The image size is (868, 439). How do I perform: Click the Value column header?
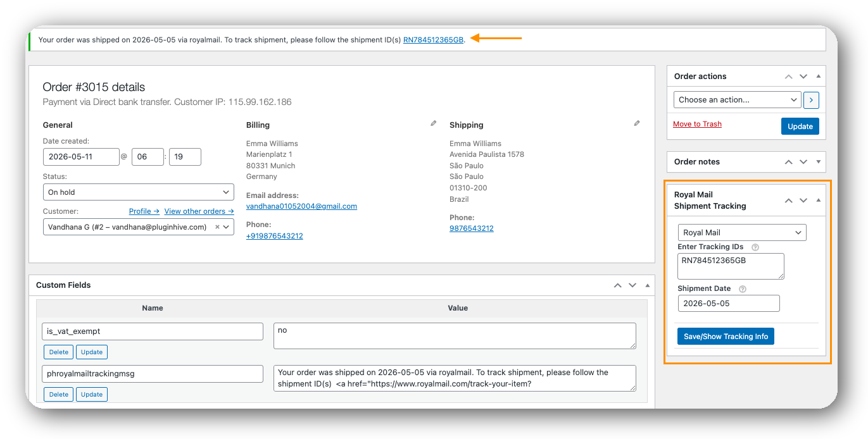[x=458, y=308]
